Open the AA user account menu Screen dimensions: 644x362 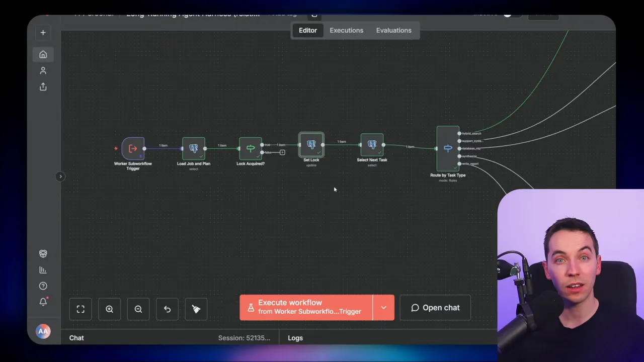click(43, 331)
